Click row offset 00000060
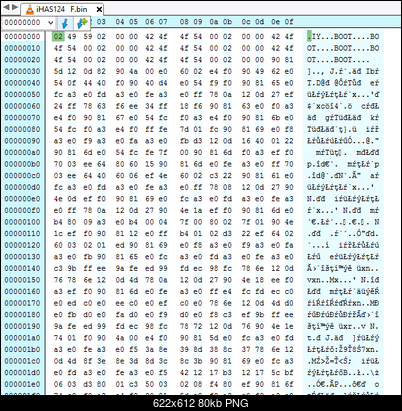The height and width of the screenshot is (411, 402). [22, 106]
